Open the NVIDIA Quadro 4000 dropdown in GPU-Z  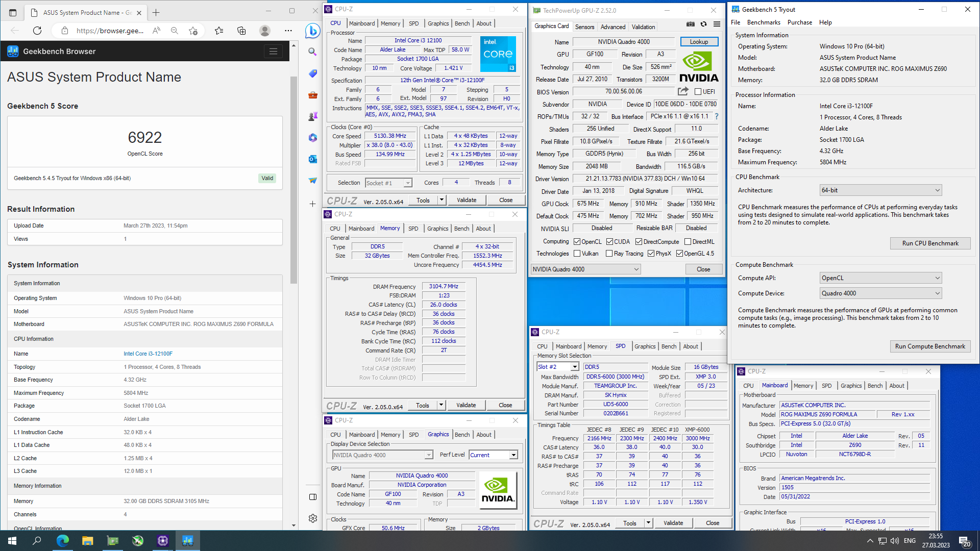pos(585,269)
